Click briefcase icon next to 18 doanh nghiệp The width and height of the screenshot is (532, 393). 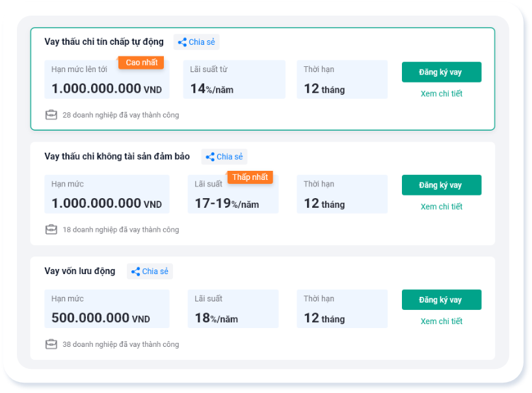click(x=51, y=229)
